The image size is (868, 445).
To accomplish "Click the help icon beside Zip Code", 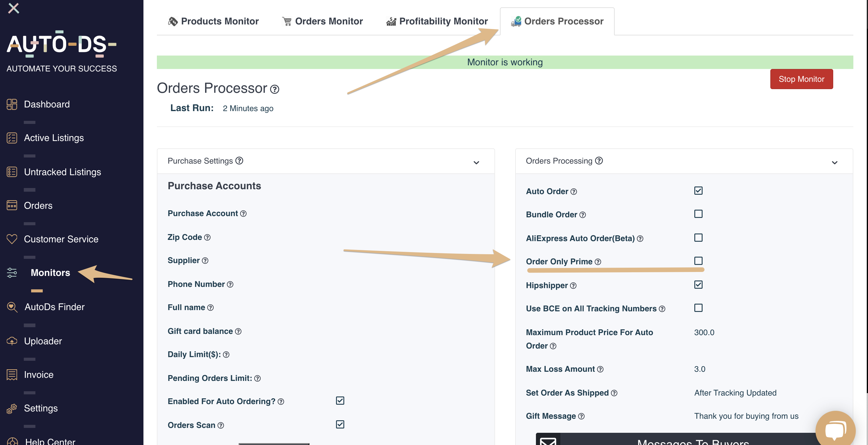I will pyautogui.click(x=207, y=237).
